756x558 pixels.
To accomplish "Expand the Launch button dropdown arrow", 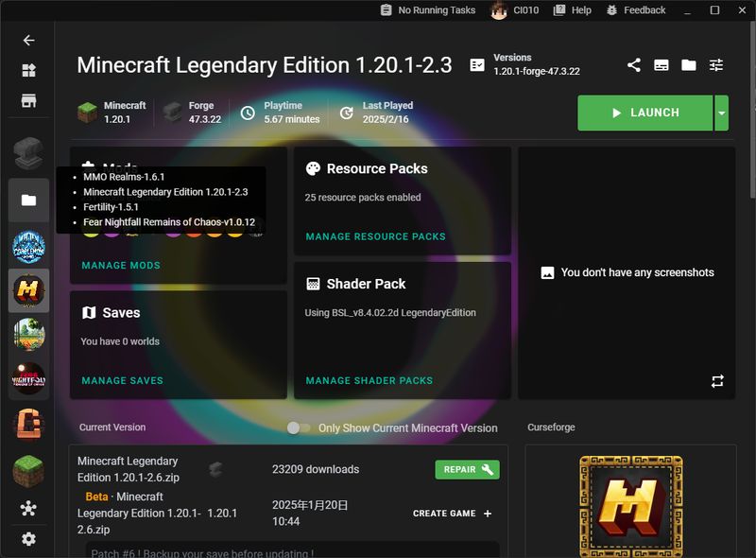I will coord(722,113).
